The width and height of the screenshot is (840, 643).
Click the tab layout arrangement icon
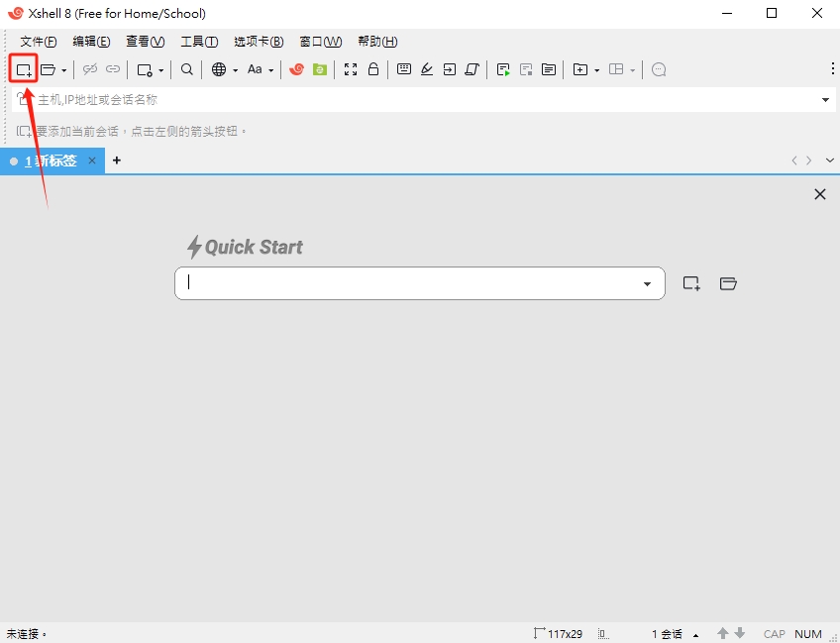point(616,69)
